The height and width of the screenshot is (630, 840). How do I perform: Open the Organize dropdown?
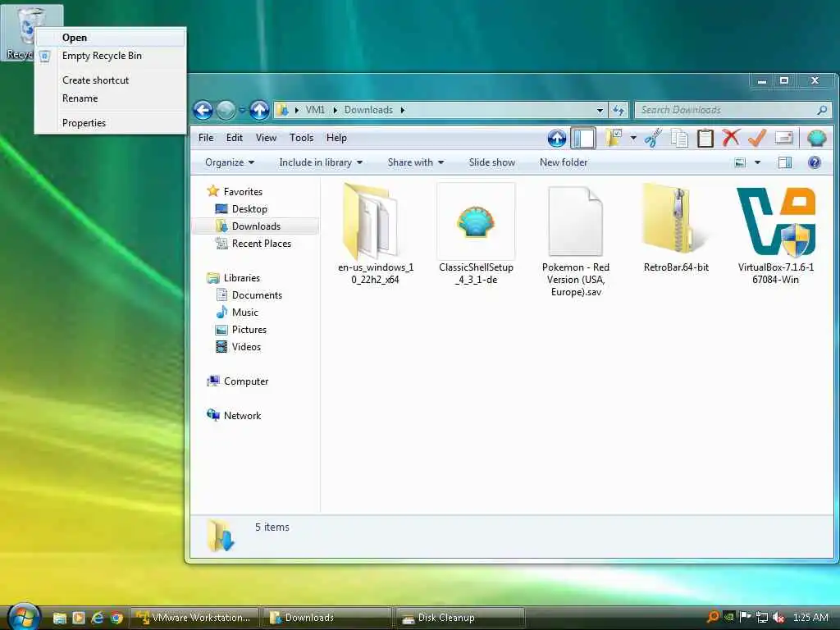coord(230,162)
